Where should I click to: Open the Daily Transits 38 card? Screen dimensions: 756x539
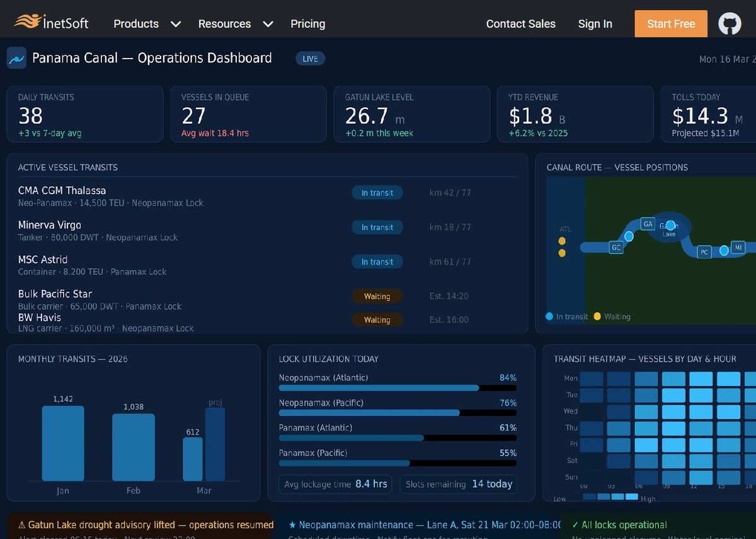pyautogui.click(x=84, y=114)
